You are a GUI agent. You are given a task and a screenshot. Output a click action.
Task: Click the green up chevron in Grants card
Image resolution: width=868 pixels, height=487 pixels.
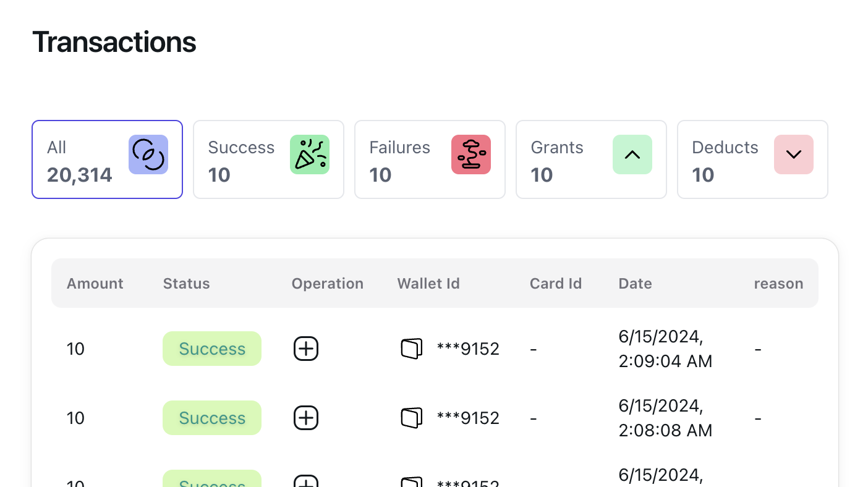[632, 155]
